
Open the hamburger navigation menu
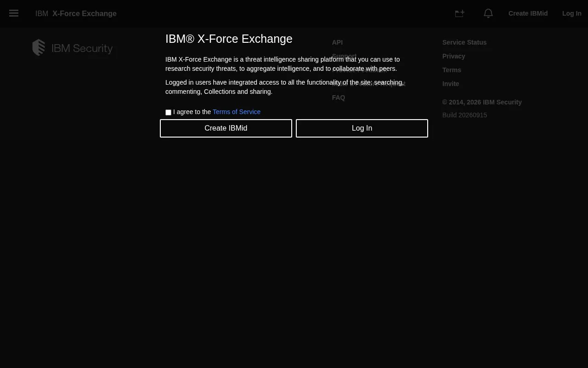[14, 13]
